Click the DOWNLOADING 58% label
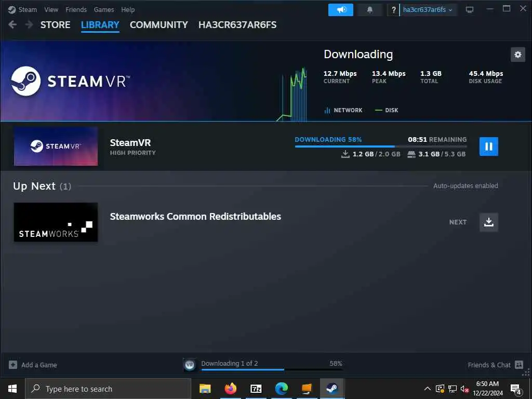The height and width of the screenshot is (399, 532). pyautogui.click(x=328, y=139)
